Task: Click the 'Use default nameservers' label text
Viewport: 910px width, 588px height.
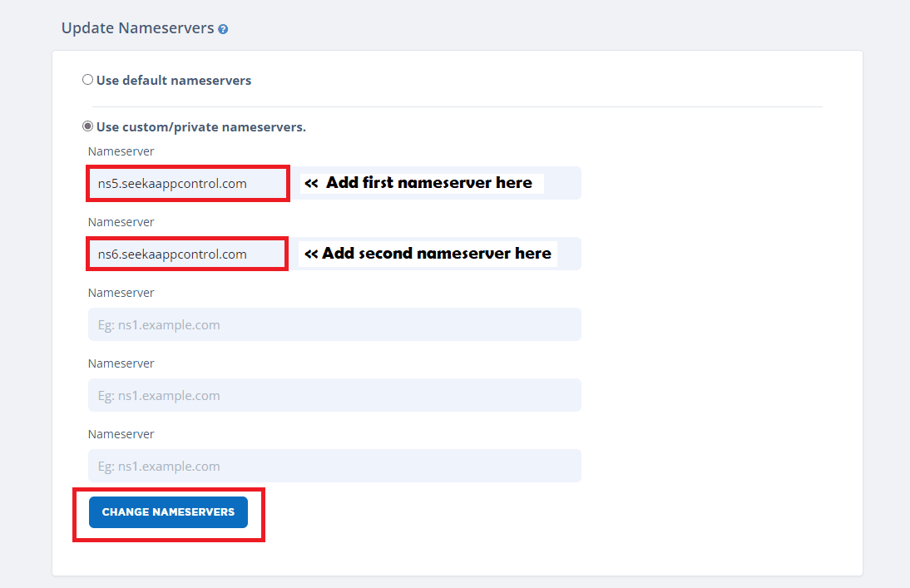Action: (174, 80)
